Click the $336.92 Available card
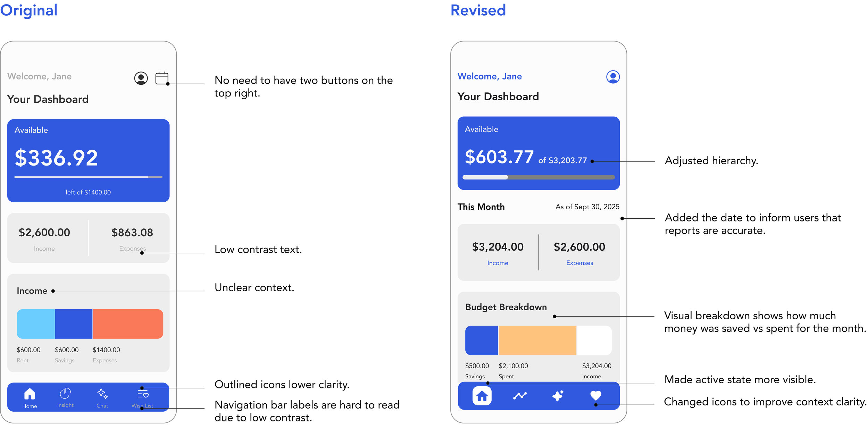Screen dimensions: 868x437 click(88, 160)
